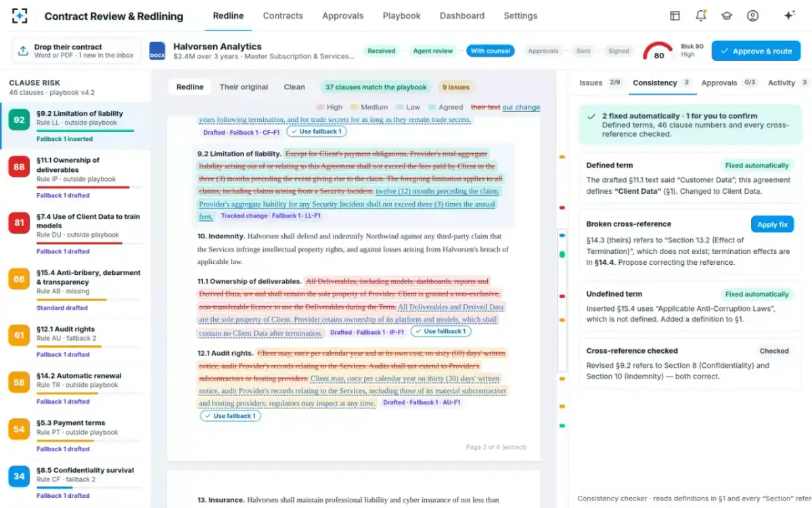Click the Approve & route button
The width and height of the screenshot is (812, 508).
[x=756, y=51]
